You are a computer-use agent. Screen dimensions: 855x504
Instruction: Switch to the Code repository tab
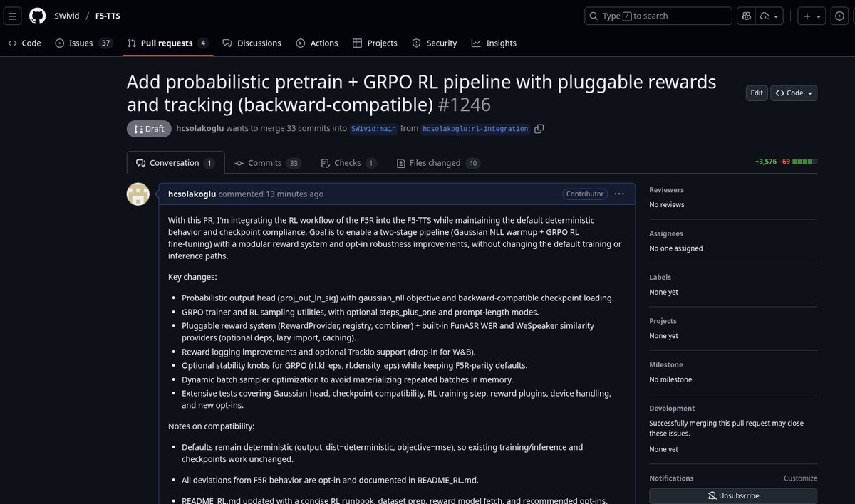tap(24, 43)
